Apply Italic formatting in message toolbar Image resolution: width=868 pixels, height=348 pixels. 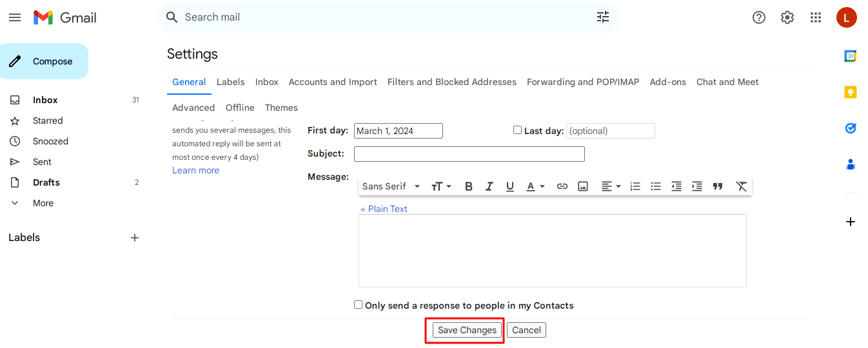[489, 186]
